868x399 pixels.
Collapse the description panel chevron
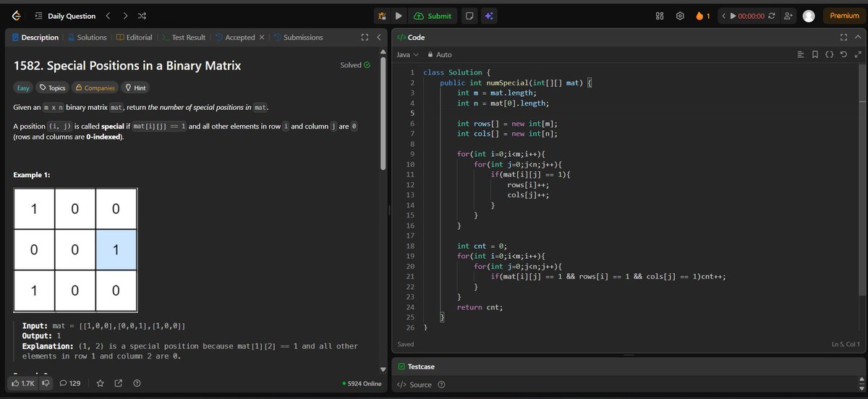point(379,37)
